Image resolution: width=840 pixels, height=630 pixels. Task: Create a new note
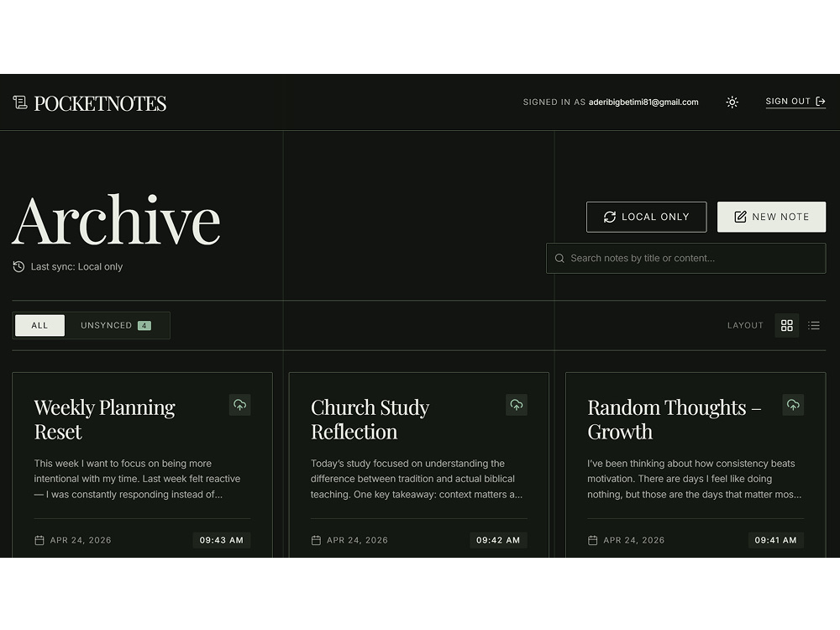coord(771,217)
